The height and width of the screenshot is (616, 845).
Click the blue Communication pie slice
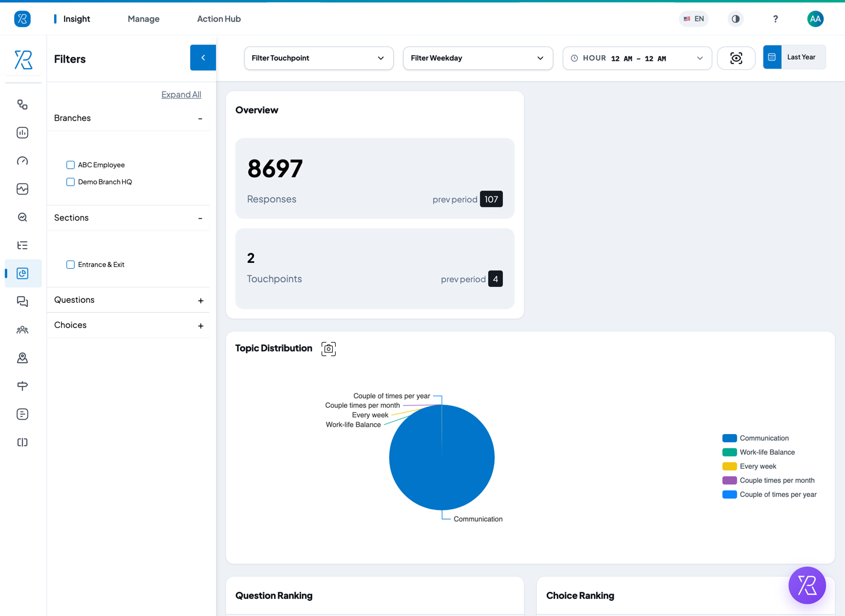coord(442,458)
